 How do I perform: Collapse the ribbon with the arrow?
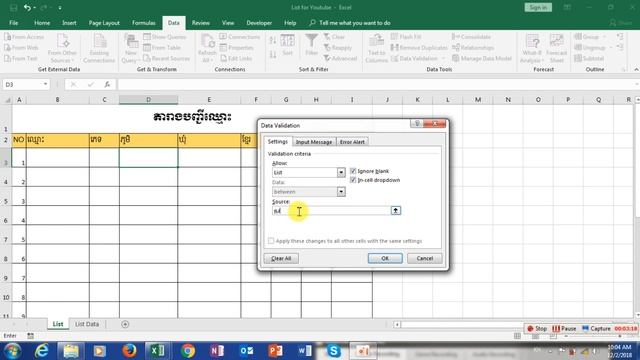coord(636,70)
